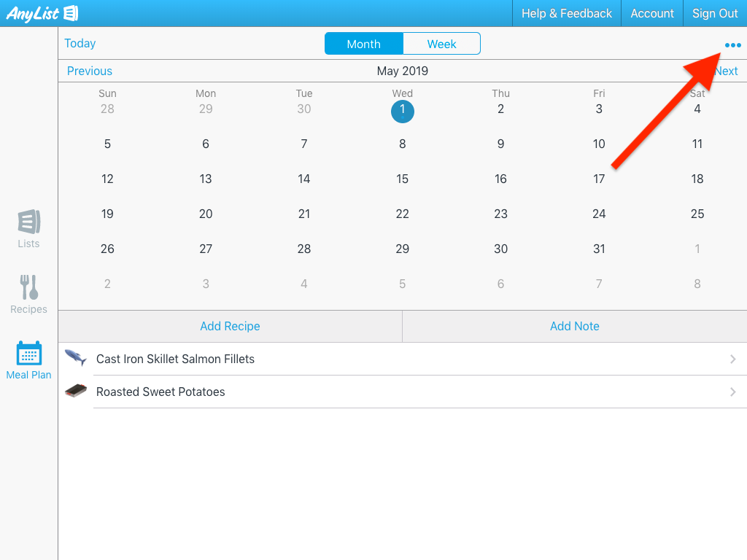Select the highlighted May 1 date
This screenshot has height=560, width=747.
click(402, 111)
